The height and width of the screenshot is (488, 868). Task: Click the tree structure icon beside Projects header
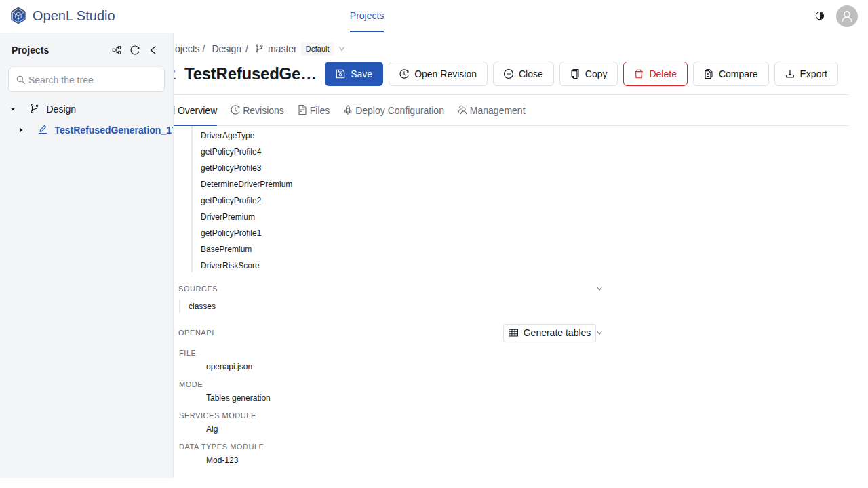(x=117, y=50)
